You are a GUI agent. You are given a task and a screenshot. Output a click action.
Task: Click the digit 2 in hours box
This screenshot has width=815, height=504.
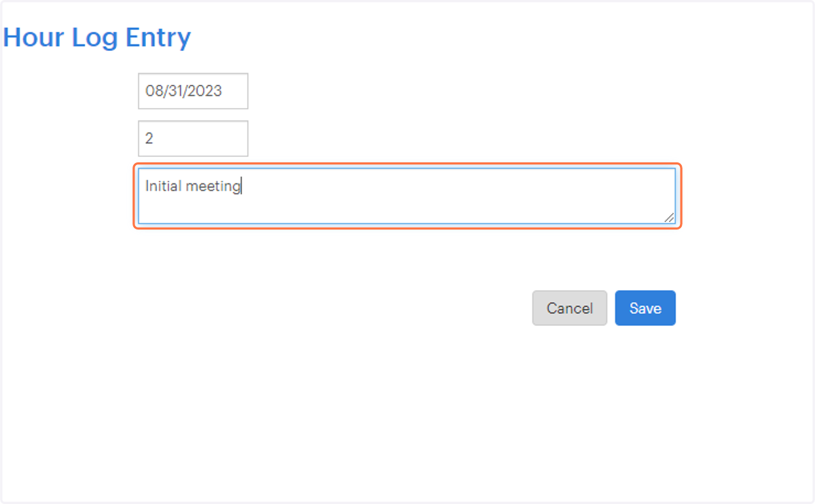pyautogui.click(x=149, y=139)
